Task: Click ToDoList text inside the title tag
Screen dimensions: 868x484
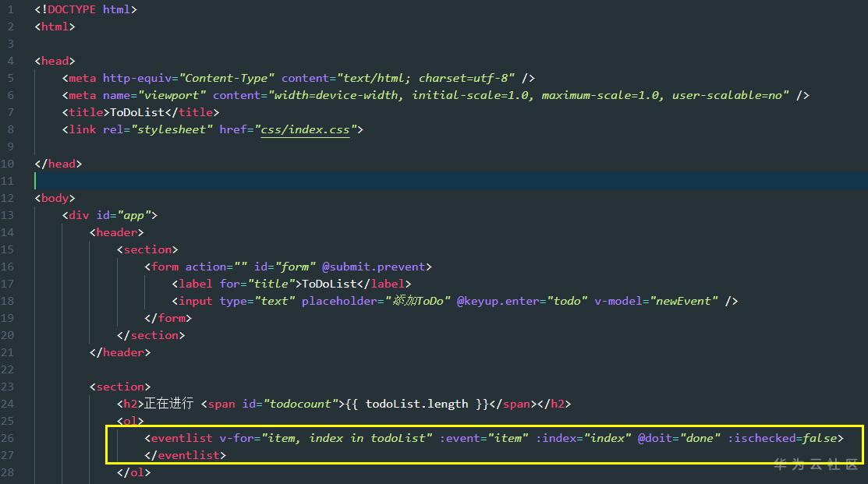Action: (137, 112)
